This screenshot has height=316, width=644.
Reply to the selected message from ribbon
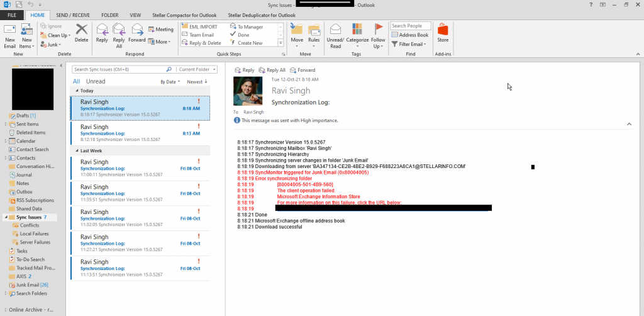[102, 33]
